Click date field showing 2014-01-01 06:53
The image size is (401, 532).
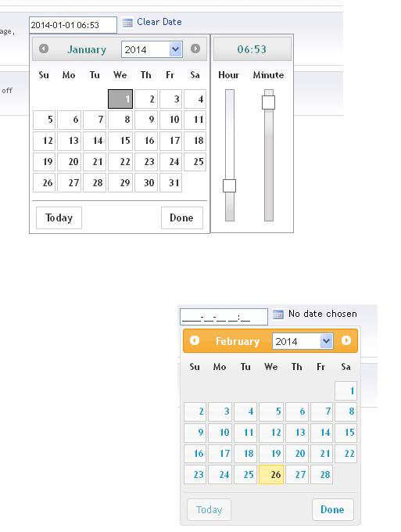coord(73,25)
